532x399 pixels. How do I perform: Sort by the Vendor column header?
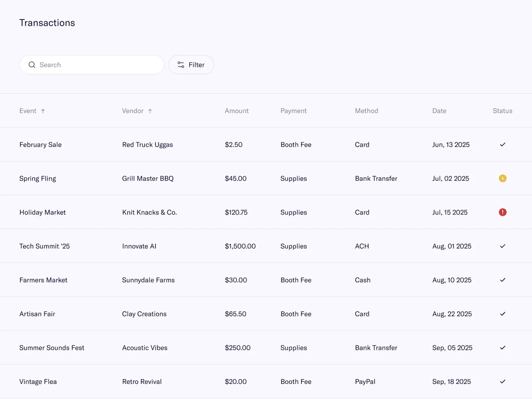[x=137, y=111]
